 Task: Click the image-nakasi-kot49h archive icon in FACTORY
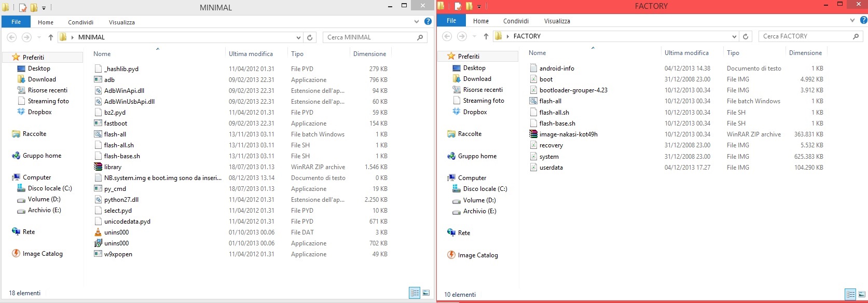533,134
